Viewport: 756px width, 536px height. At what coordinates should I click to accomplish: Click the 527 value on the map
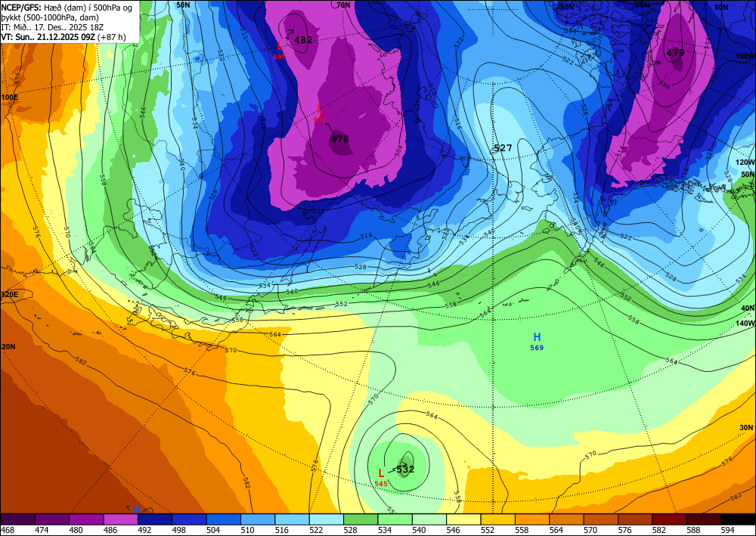(503, 148)
